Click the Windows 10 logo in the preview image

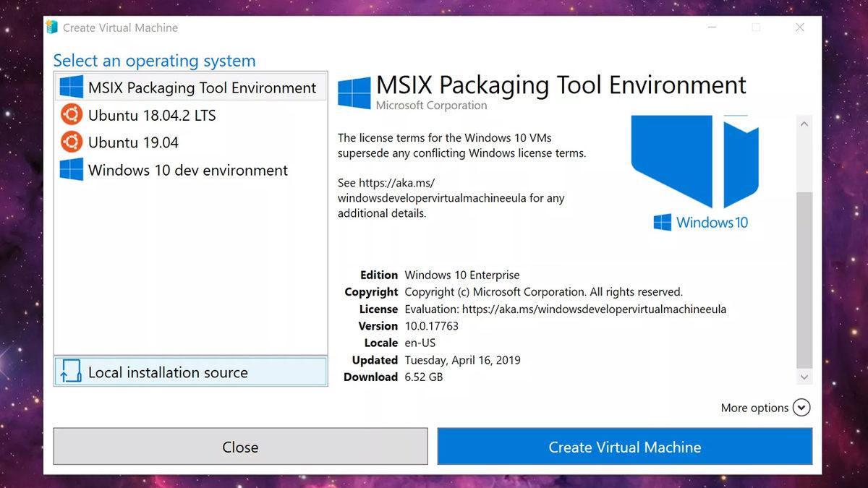click(663, 222)
